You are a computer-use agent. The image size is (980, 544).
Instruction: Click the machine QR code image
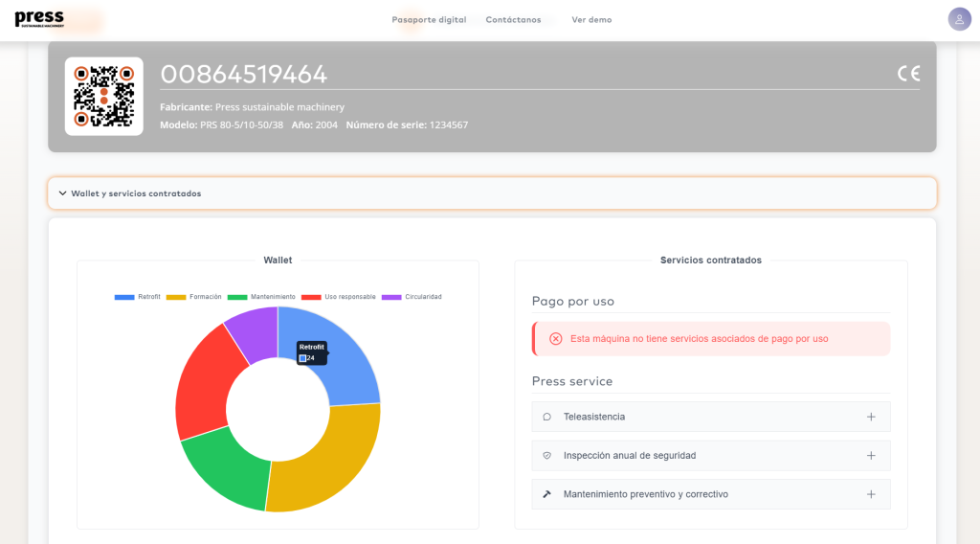[x=103, y=97]
